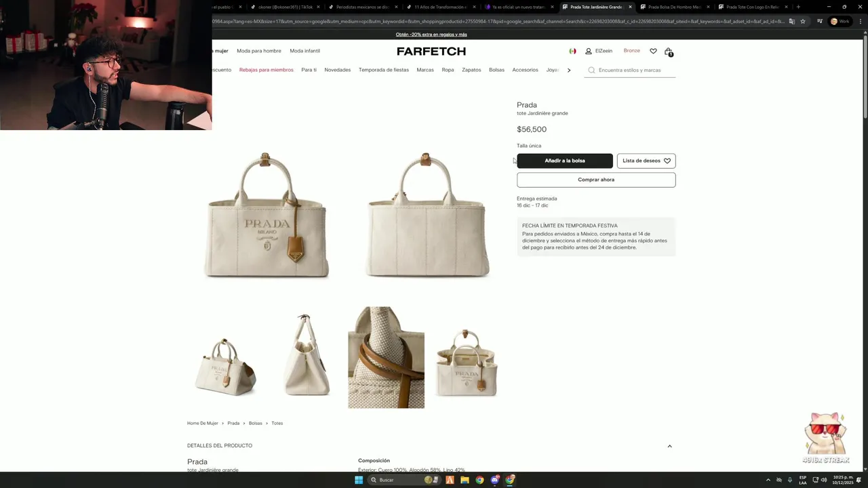Screen dimensions: 868x488
Task: Open the Zapatos menu
Action: coord(471,70)
